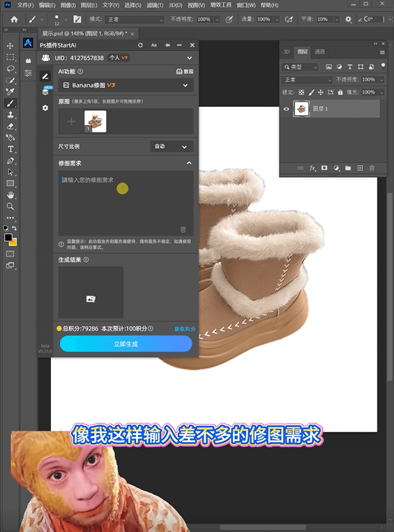Open the 图像(I) menu
The width and height of the screenshot is (394, 532).
68,5
